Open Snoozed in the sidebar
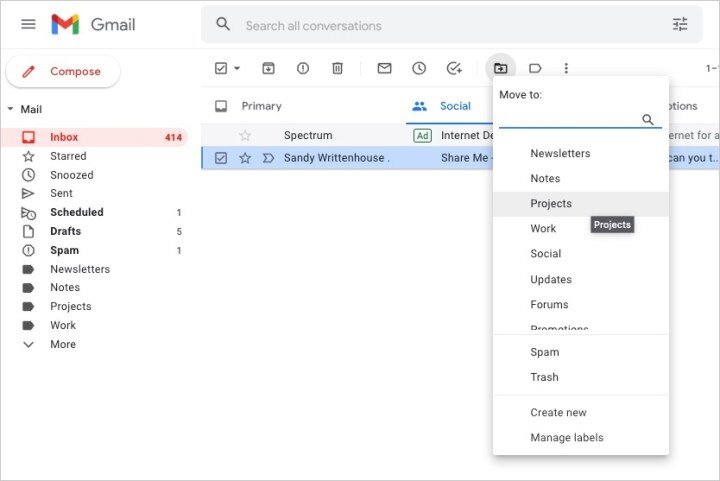Image resolution: width=720 pixels, height=481 pixels. (x=94, y=175)
